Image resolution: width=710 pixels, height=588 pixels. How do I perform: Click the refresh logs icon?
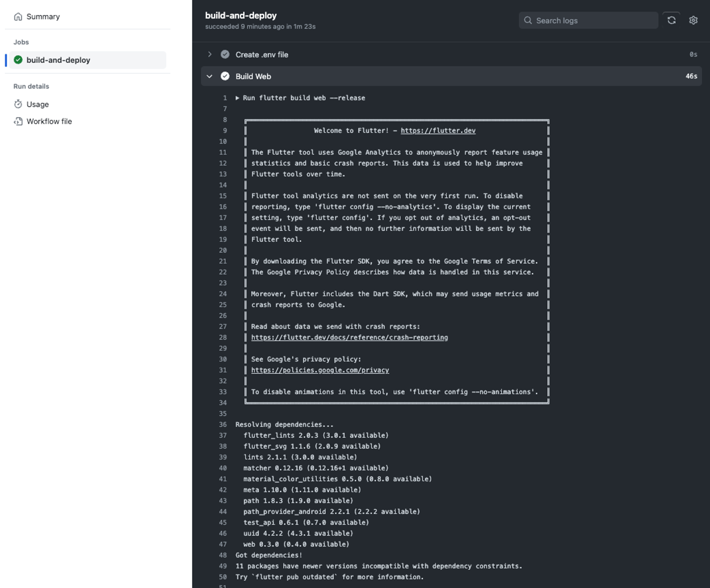pos(671,21)
